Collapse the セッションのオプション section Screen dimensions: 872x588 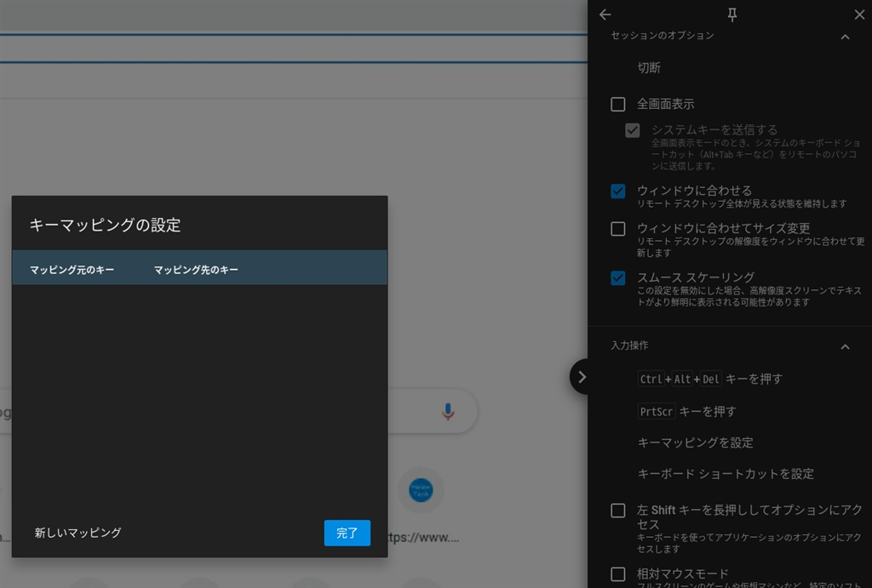click(x=845, y=37)
